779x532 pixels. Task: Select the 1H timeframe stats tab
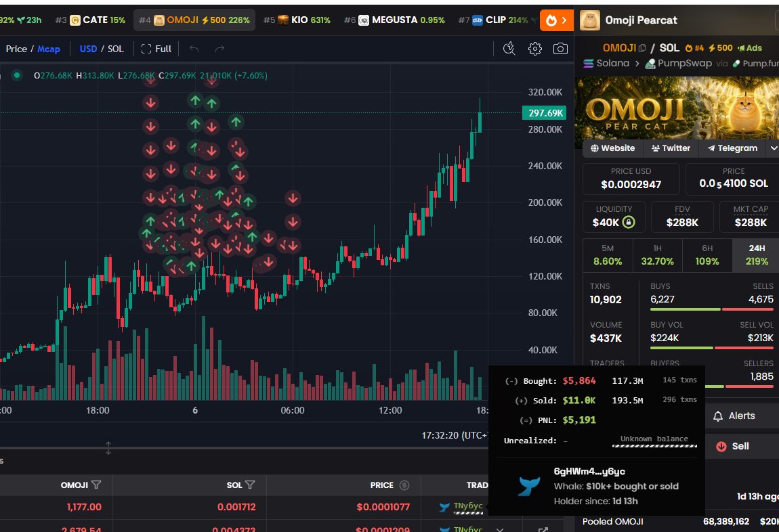(657, 255)
